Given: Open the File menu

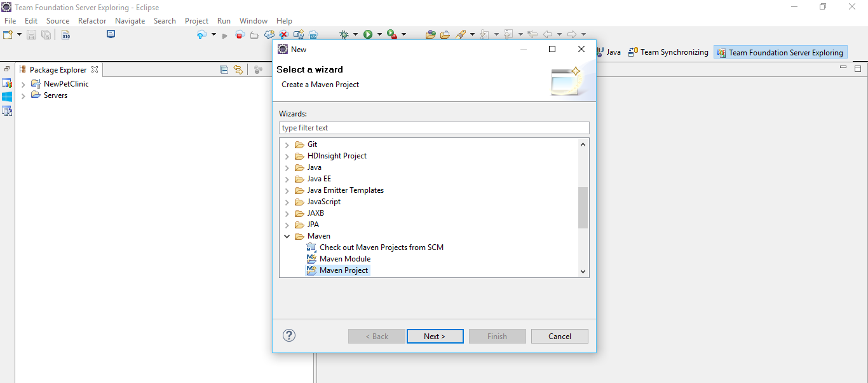Looking at the screenshot, I should 10,20.
